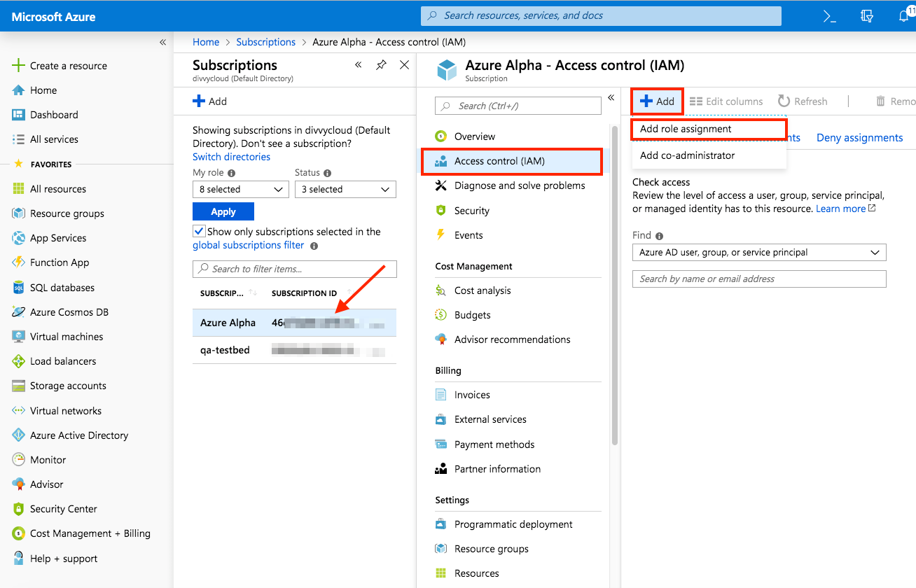Open the Status dropdown

(345, 189)
